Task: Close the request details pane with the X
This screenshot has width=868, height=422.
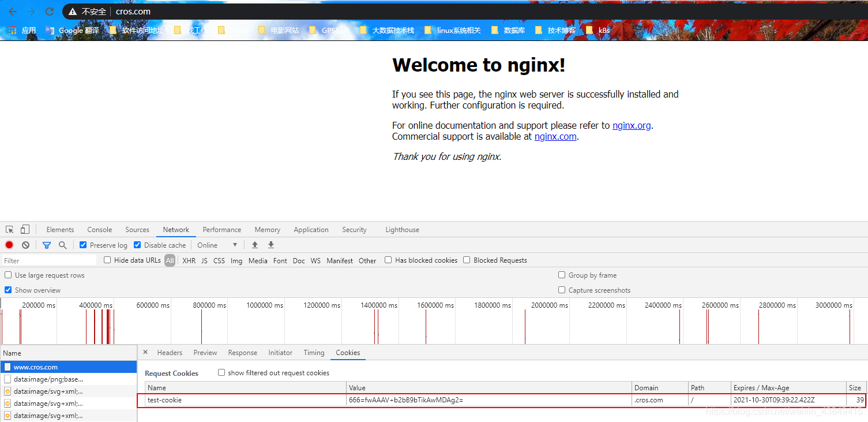Action: click(145, 352)
